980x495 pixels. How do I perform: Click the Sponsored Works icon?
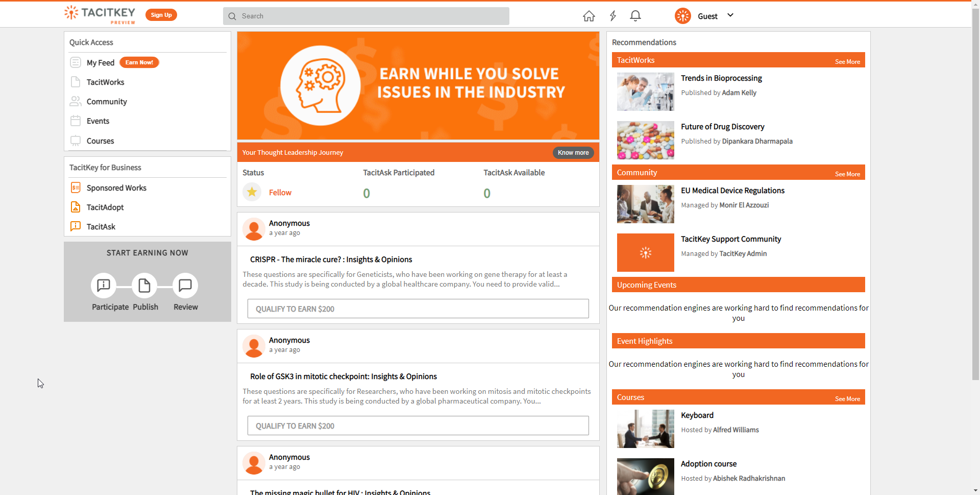tap(76, 187)
